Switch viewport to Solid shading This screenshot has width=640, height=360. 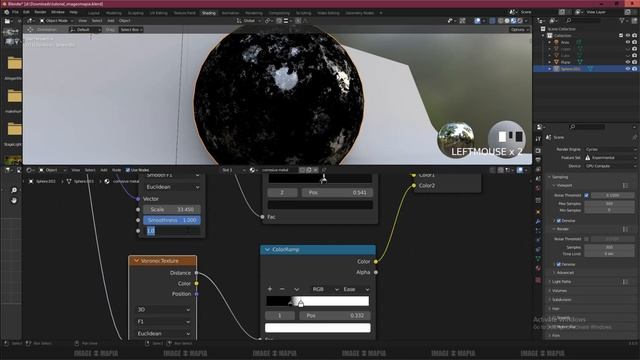[507, 20]
